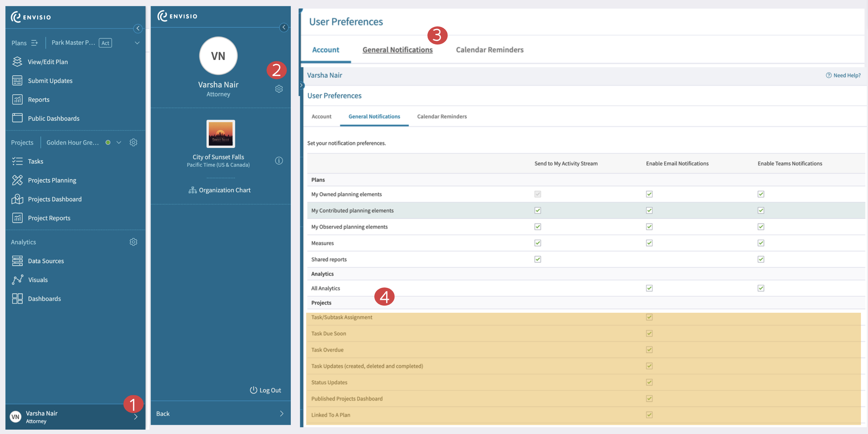Click the green project status indicator
Screen dimensions: 868x434
click(107, 142)
